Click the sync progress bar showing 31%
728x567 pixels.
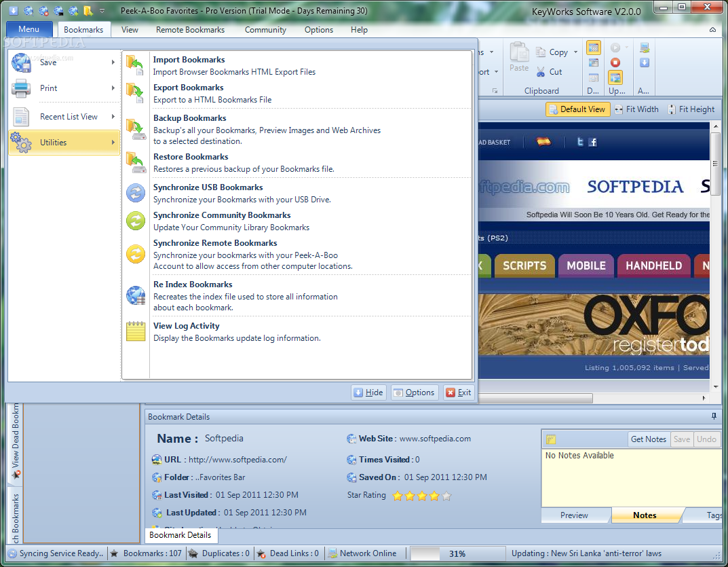click(x=457, y=553)
